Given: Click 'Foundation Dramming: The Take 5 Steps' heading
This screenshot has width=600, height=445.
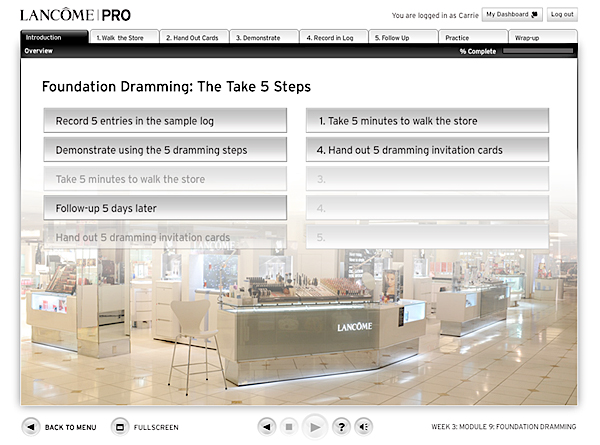Looking at the screenshot, I should click(x=176, y=86).
